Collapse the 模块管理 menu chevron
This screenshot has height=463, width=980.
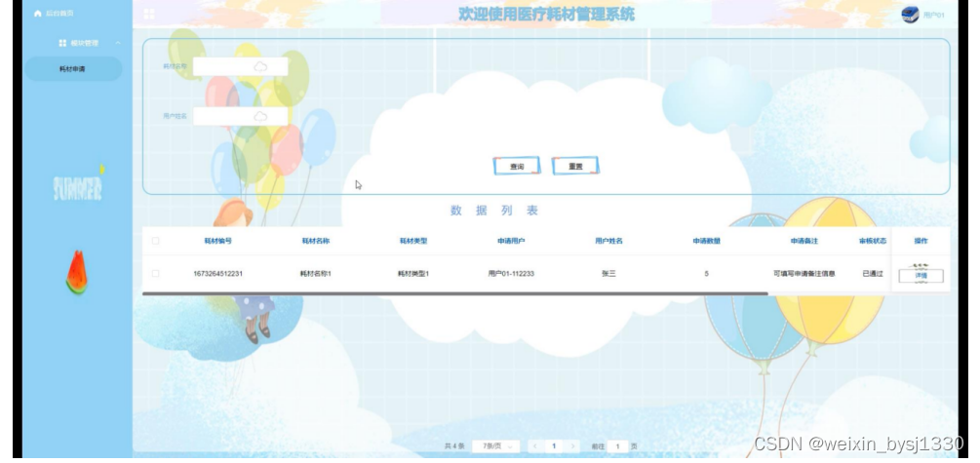coord(118,43)
